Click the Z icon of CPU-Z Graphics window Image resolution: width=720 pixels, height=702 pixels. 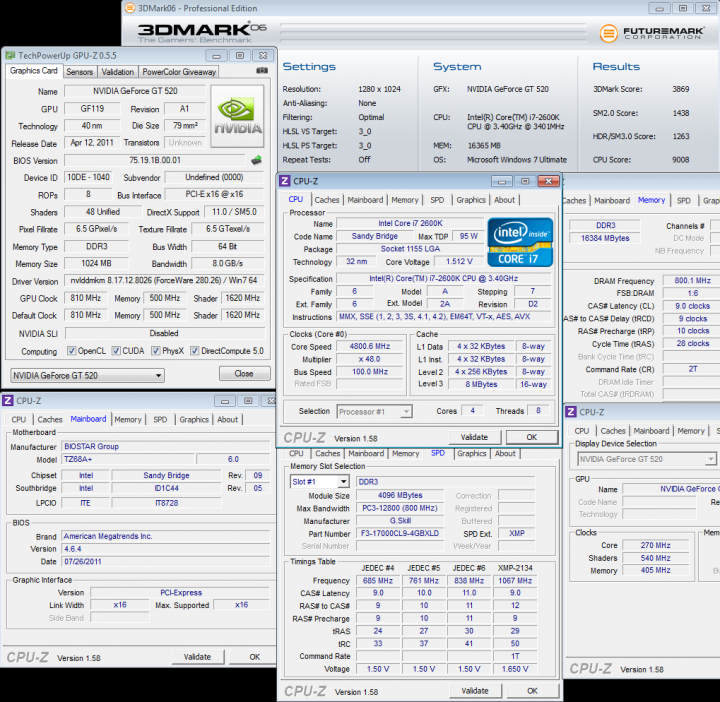570,412
